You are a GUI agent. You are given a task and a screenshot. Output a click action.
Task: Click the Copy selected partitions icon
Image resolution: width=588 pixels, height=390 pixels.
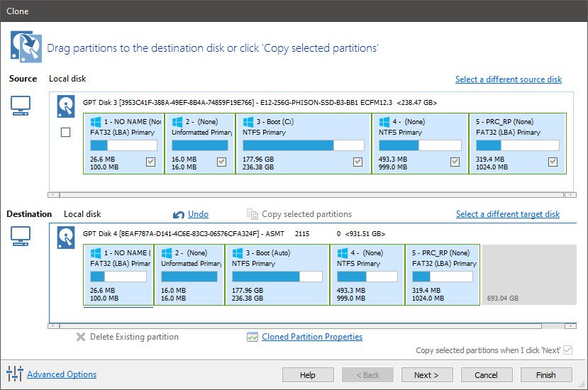click(x=252, y=214)
